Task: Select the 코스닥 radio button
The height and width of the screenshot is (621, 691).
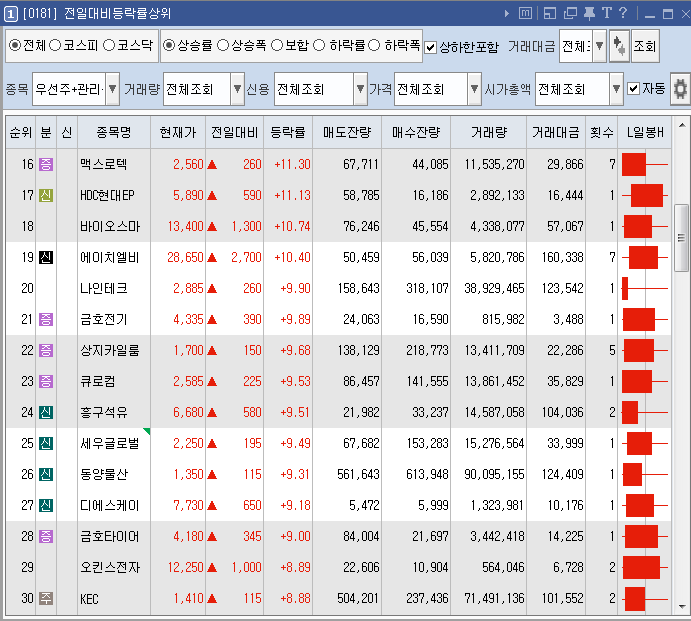Action: point(108,45)
